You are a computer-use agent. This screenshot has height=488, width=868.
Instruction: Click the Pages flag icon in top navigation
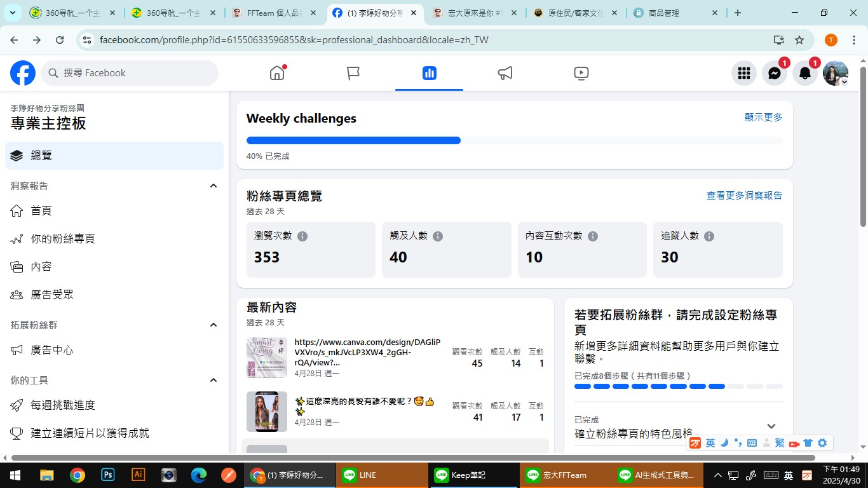(x=353, y=73)
